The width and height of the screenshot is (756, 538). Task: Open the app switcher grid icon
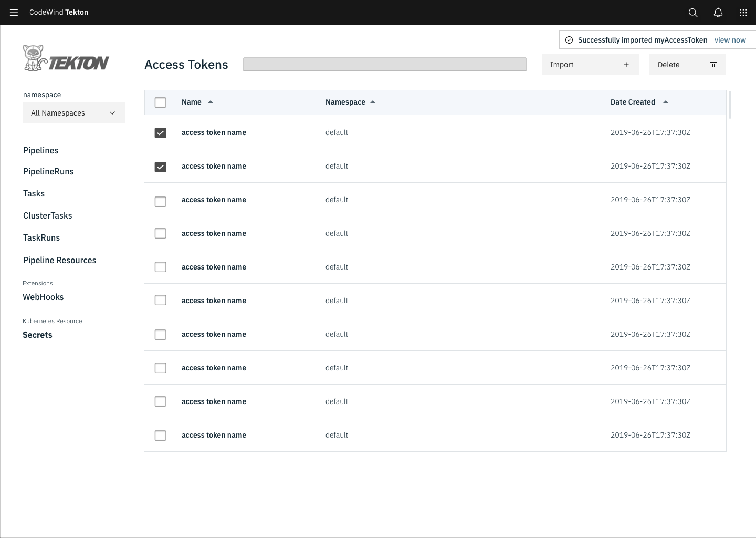tap(743, 12)
